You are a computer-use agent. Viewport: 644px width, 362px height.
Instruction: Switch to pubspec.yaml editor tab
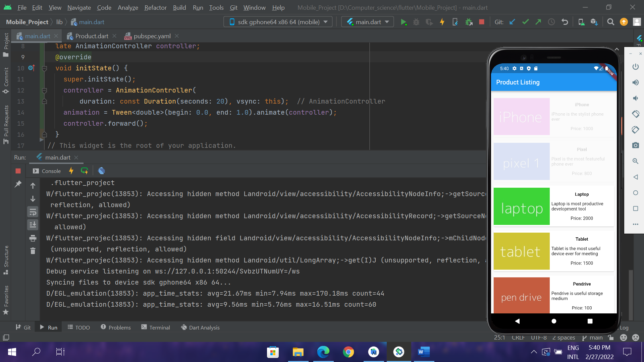coord(152,36)
